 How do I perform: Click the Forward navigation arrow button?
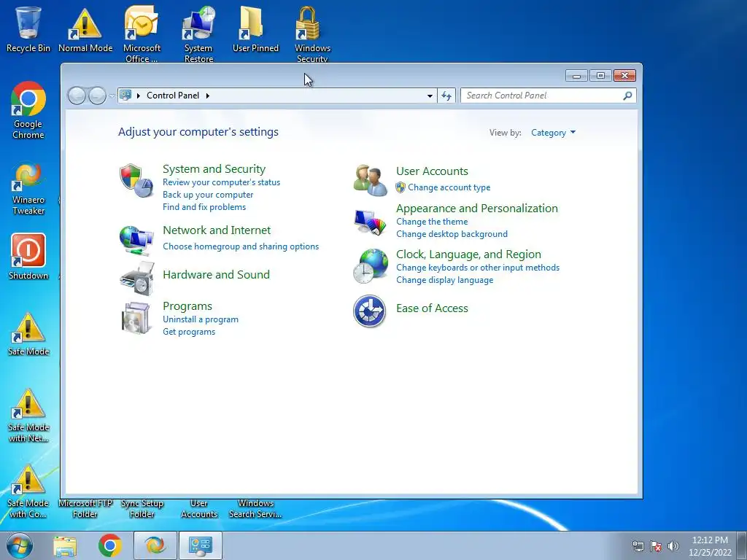click(x=97, y=96)
